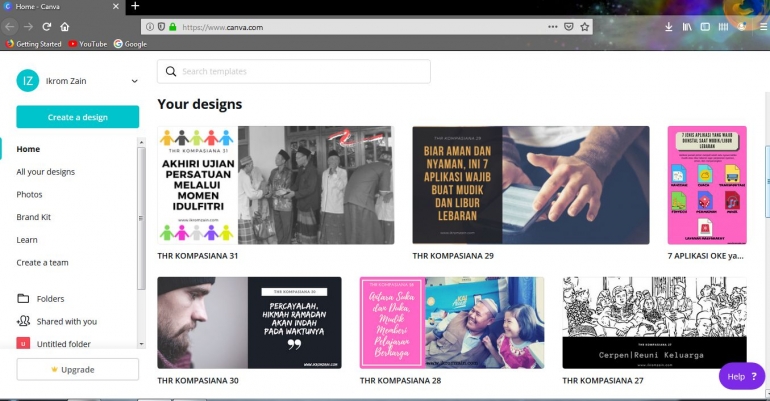Open THR KOMPASIANA 31 design thumbnail
This screenshot has height=401, width=770.
pyautogui.click(x=275, y=185)
